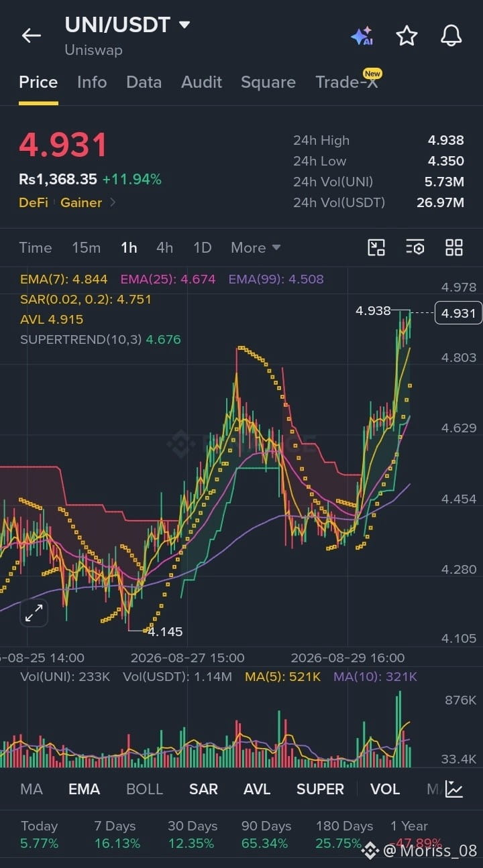
Task: Tap the 24h Low value 4.350
Action: (x=446, y=161)
